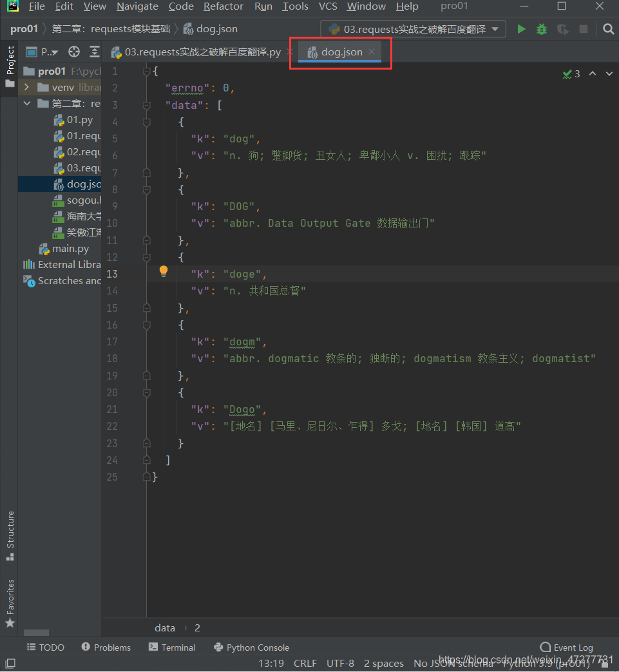Fold the root object at line 1

tap(146, 71)
